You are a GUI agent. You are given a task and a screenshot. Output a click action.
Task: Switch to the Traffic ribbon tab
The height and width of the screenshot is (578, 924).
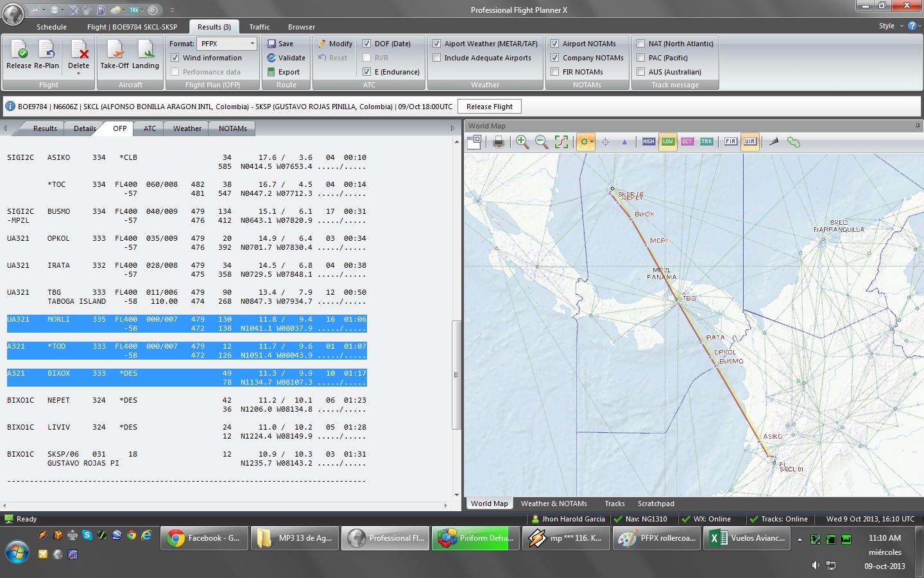click(259, 27)
